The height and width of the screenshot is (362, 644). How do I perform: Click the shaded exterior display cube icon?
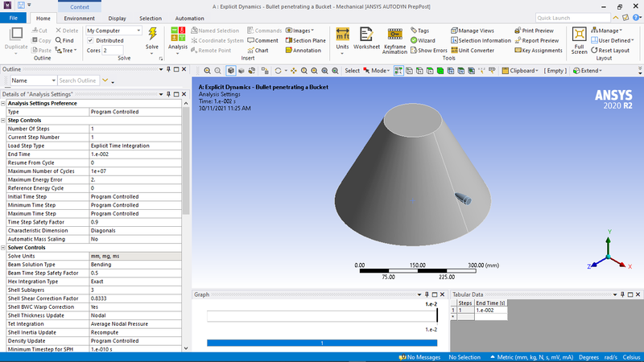231,71
